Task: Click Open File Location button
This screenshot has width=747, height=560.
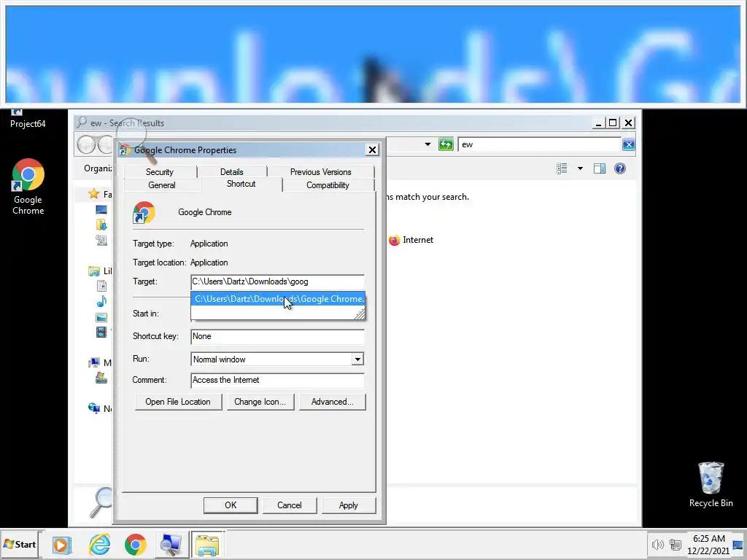Action: pos(178,402)
